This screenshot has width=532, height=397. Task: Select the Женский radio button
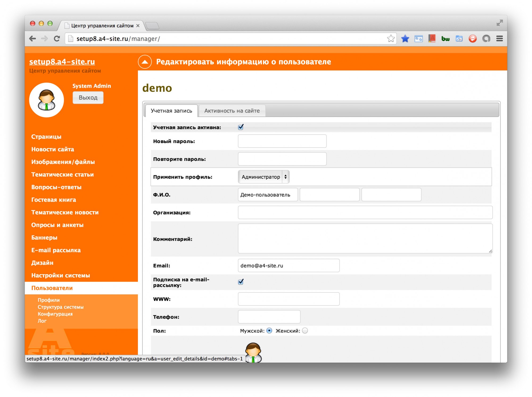[305, 331]
